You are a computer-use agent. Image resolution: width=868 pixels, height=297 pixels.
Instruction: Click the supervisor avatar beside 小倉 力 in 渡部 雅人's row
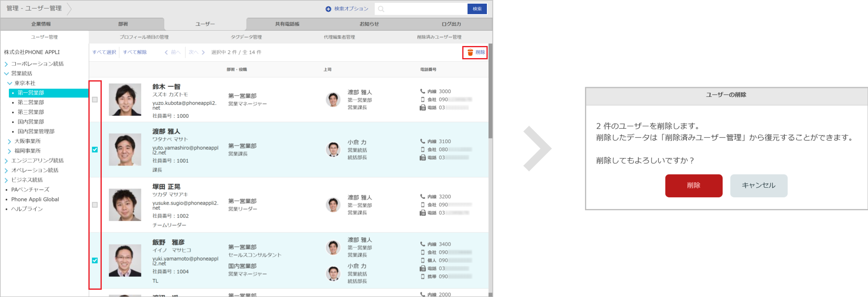coord(333,149)
